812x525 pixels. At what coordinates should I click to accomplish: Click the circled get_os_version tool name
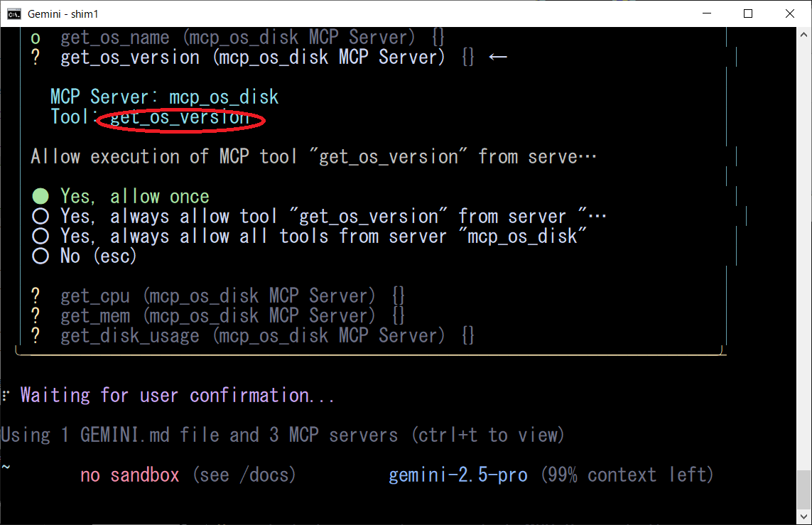tap(180, 118)
